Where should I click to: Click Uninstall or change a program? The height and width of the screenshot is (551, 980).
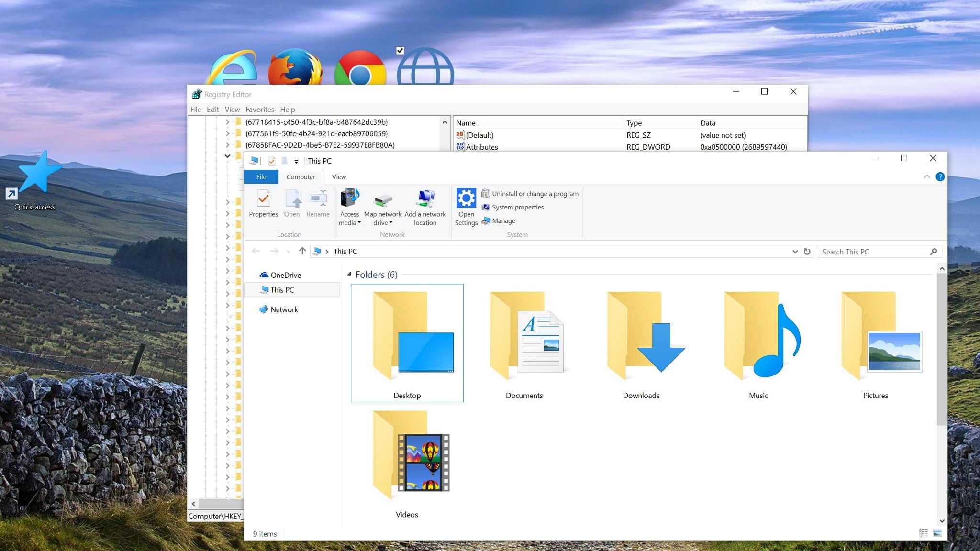(x=535, y=194)
